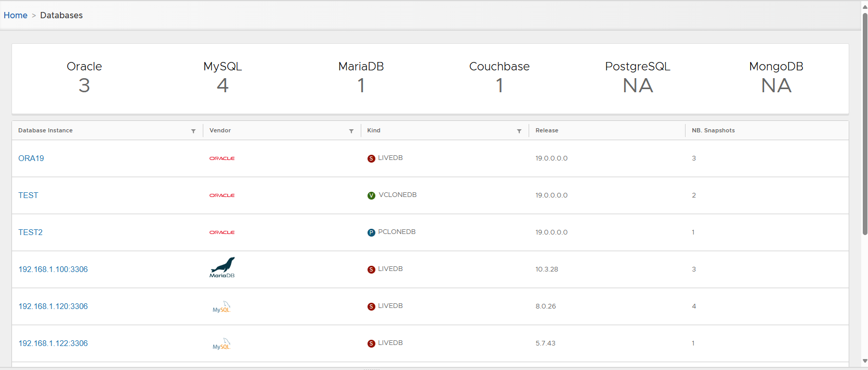Select the Oracle count summary tile
The height and width of the screenshot is (370, 868).
tap(84, 77)
